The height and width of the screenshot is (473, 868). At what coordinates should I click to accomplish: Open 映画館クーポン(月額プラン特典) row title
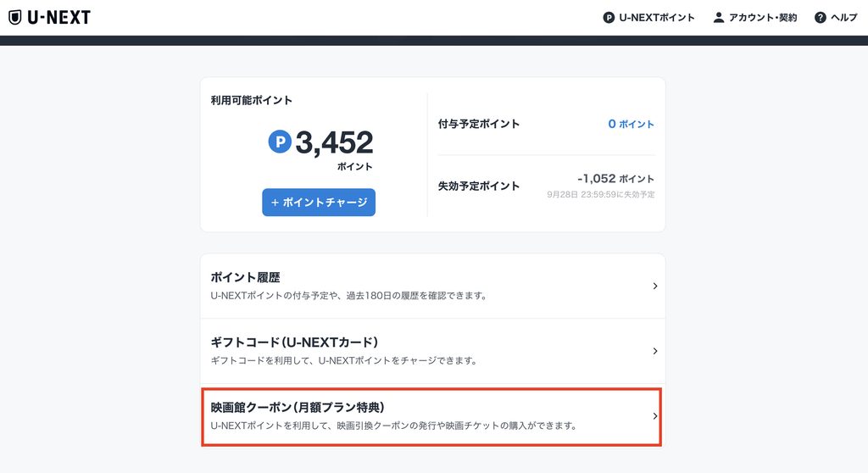(x=298, y=408)
